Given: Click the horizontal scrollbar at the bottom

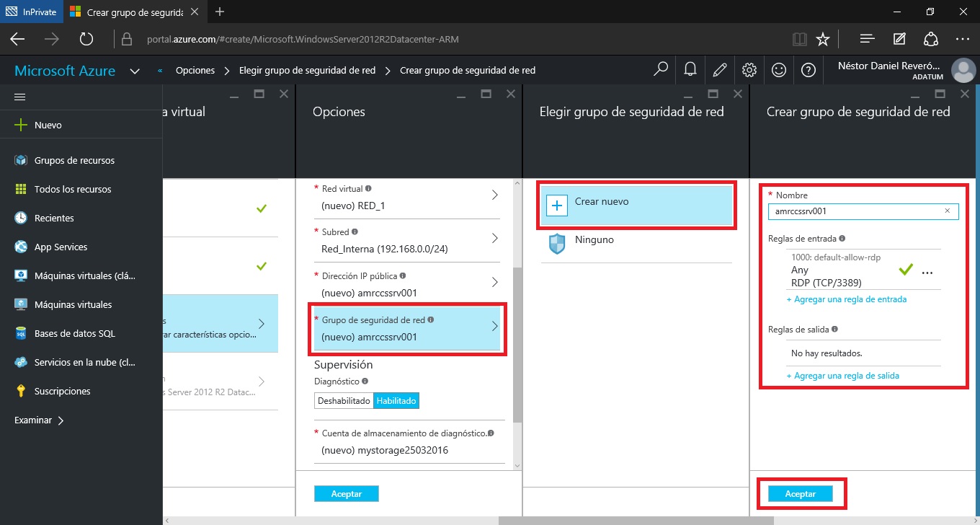Looking at the screenshot, I should point(636,519).
